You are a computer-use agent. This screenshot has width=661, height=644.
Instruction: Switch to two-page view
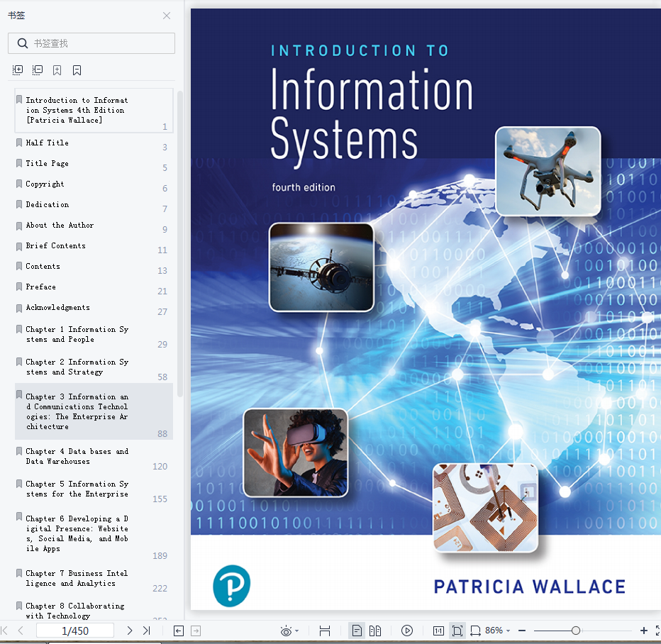[375, 631]
